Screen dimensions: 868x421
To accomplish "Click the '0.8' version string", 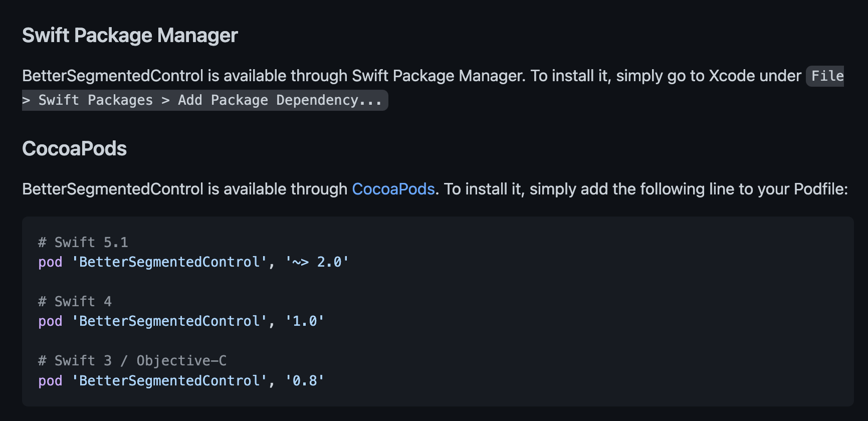I will click(x=305, y=381).
